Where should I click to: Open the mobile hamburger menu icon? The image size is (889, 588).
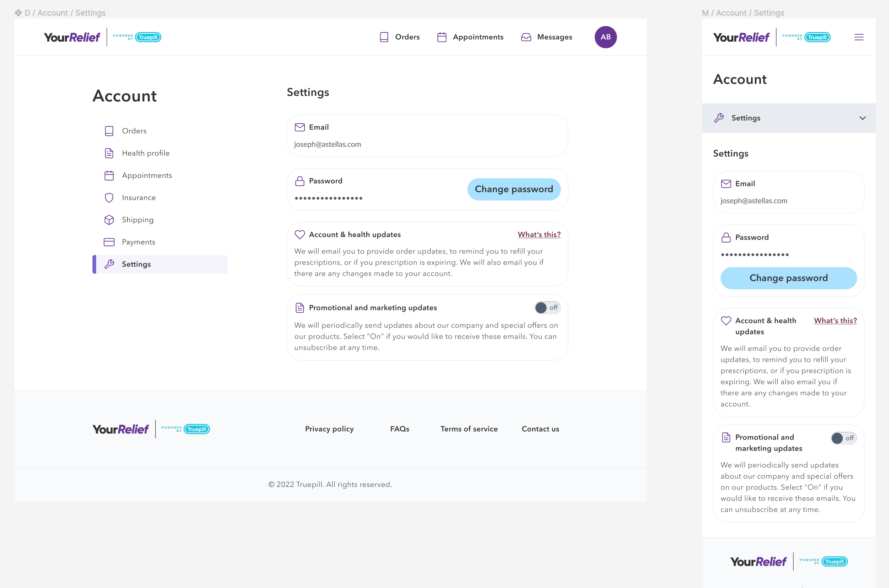pos(859,37)
